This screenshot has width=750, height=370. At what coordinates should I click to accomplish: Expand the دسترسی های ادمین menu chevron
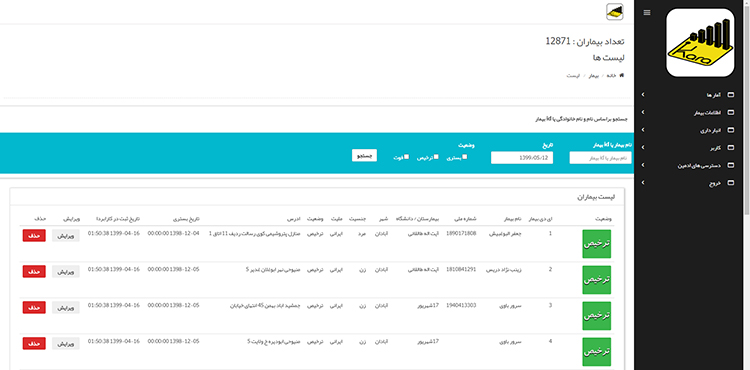tap(643, 165)
